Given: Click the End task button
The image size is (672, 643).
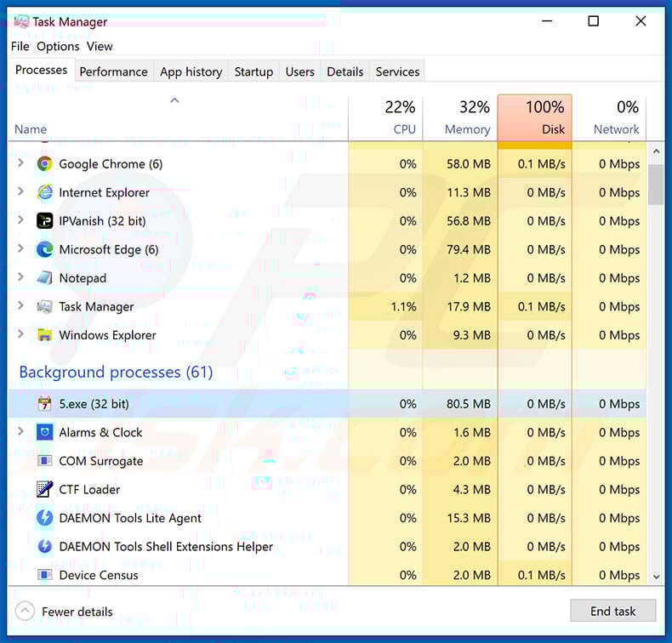Looking at the screenshot, I should tap(612, 611).
